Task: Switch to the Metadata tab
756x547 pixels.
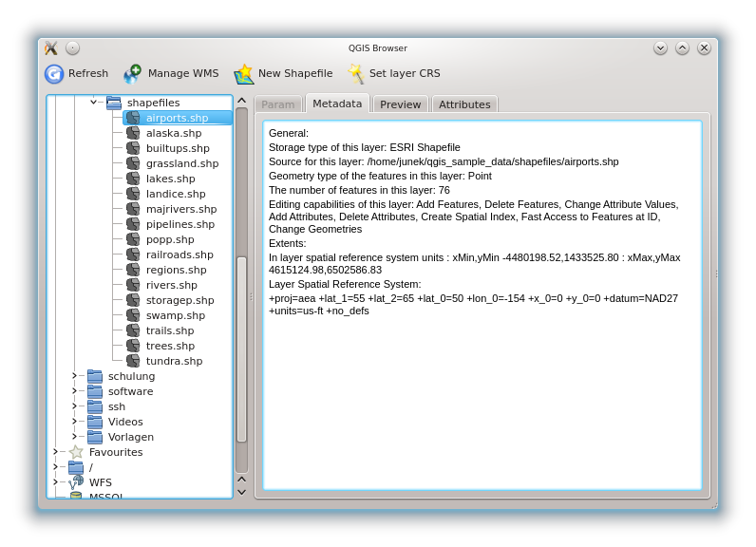Action: pos(337,104)
